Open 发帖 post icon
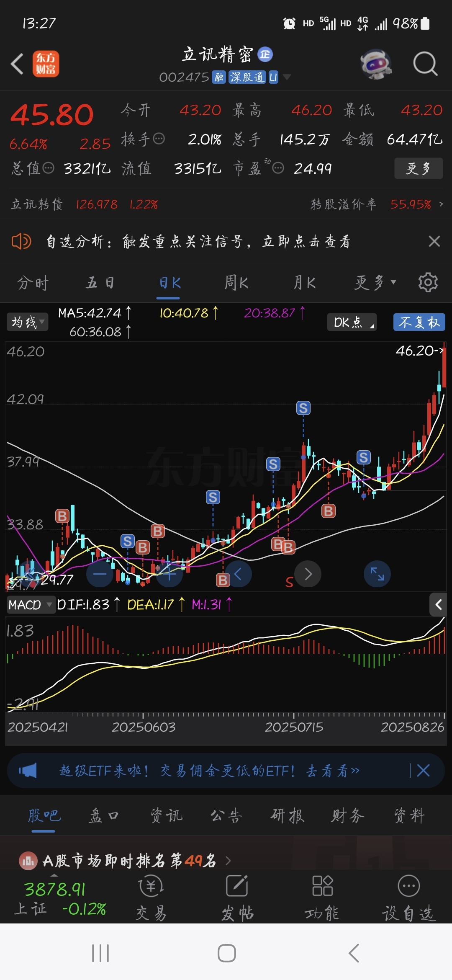Image resolution: width=452 pixels, height=980 pixels. click(237, 897)
